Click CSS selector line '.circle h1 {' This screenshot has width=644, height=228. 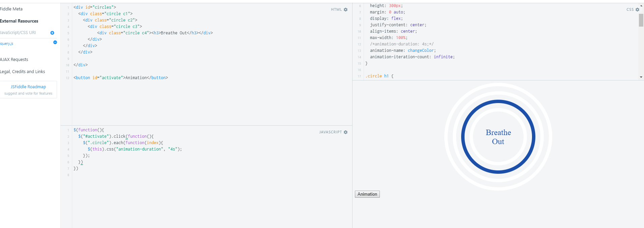(380, 76)
